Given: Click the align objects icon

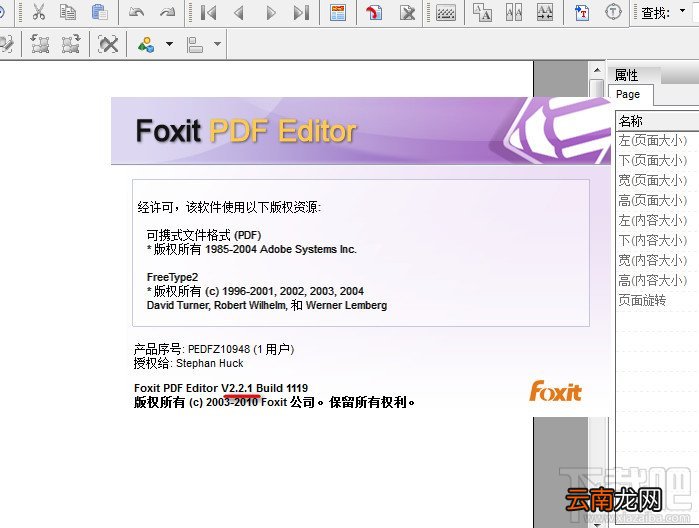Looking at the screenshot, I should (195, 44).
